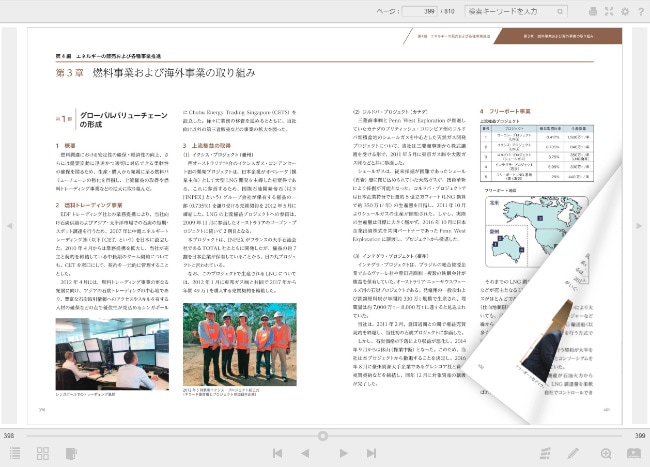Open the help question mark
Screen dimensions: 650x467
(639, 11)
